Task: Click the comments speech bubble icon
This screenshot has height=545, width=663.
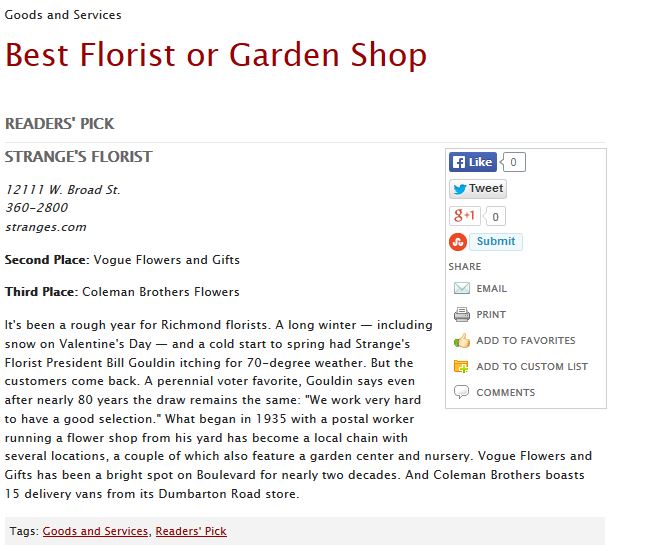Action: coord(461,392)
